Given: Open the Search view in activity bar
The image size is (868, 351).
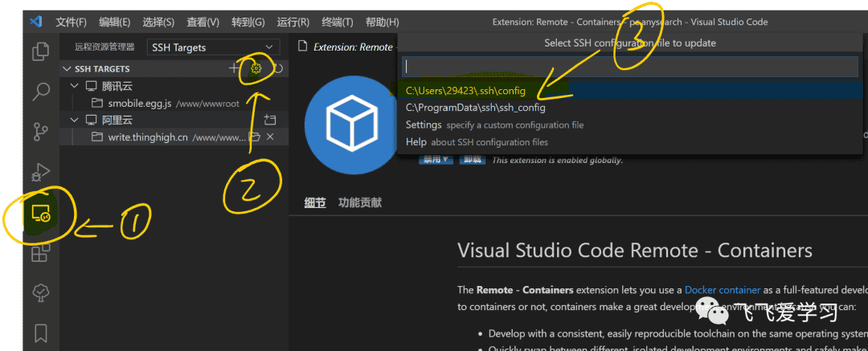Looking at the screenshot, I should (x=41, y=92).
